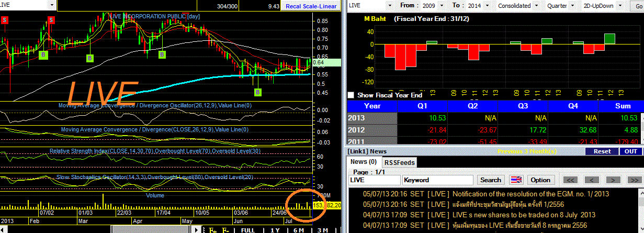Viewport: 644px width, 233px height.
Task: Click the green B marker at bottom of chart
Action: tap(258, 92)
